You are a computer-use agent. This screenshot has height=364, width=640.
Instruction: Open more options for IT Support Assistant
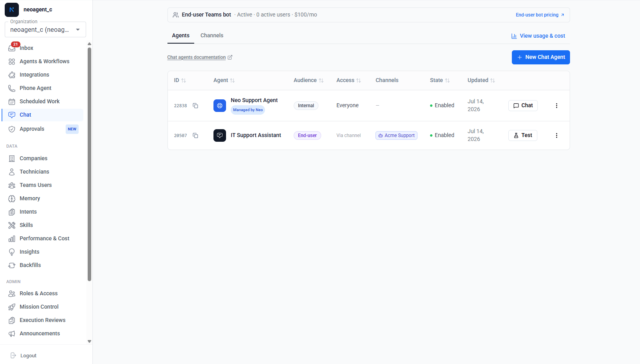[x=557, y=135]
